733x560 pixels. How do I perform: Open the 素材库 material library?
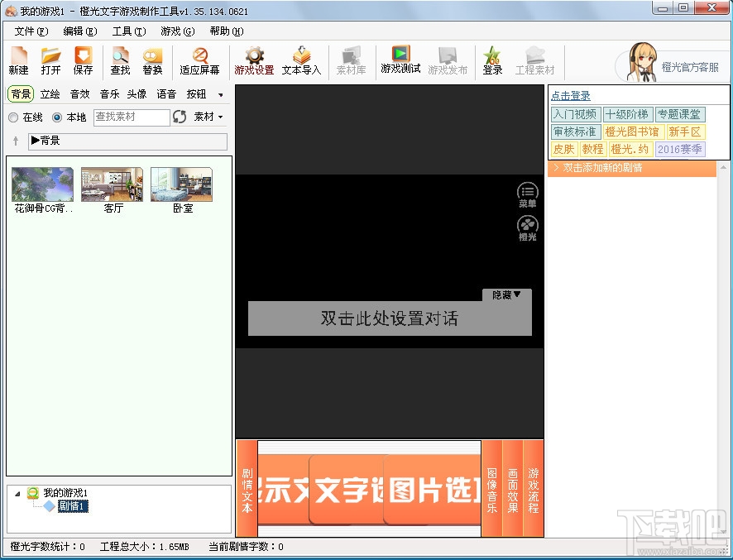point(351,60)
